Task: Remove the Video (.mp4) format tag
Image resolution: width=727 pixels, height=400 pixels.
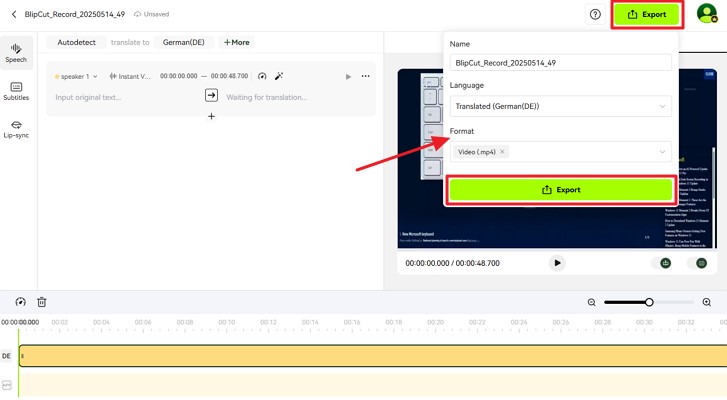Action: click(x=502, y=152)
